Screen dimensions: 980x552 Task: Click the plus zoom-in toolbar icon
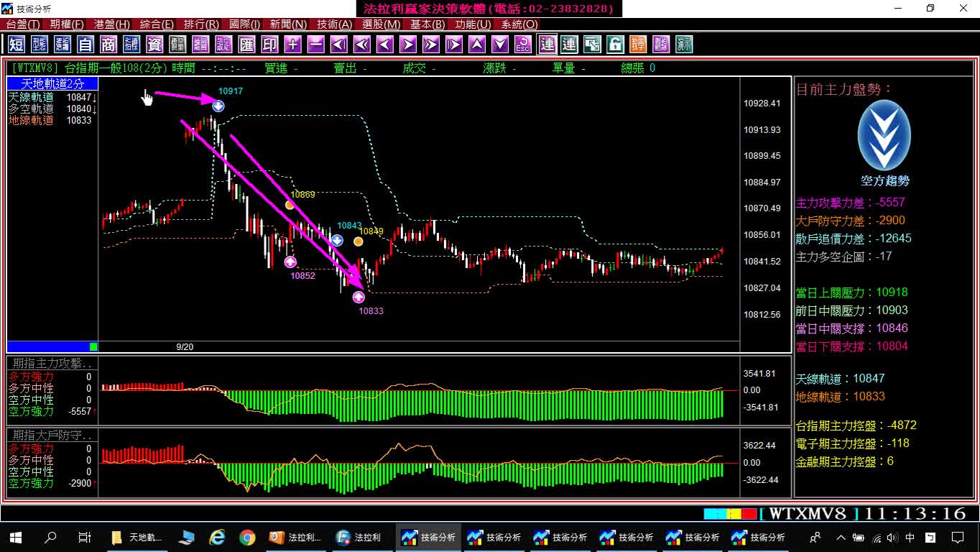(292, 45)
